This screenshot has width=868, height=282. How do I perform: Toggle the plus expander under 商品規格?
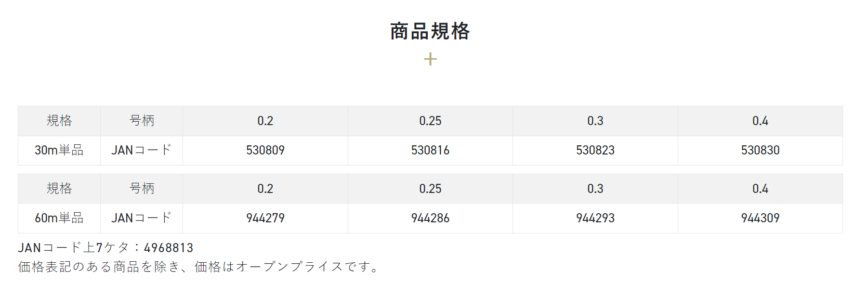coord(430,59)
